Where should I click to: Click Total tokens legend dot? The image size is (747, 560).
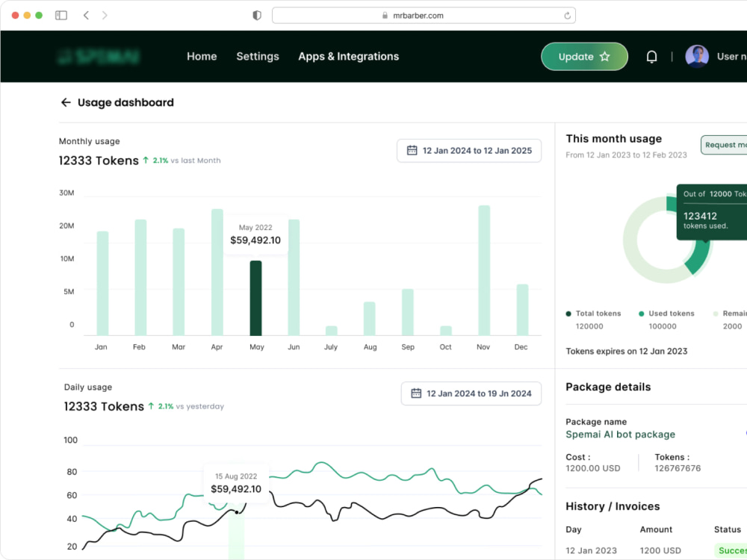click(x=568, y=314)
